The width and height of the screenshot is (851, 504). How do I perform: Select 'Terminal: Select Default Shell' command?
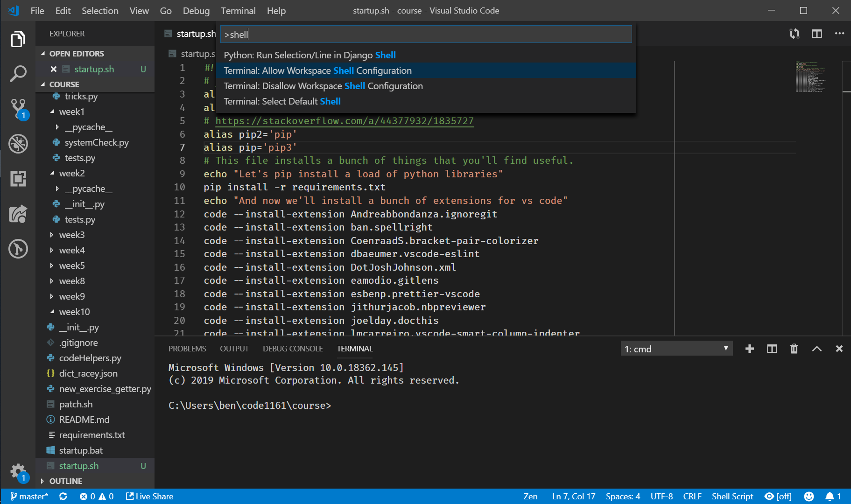pos(426,101)
